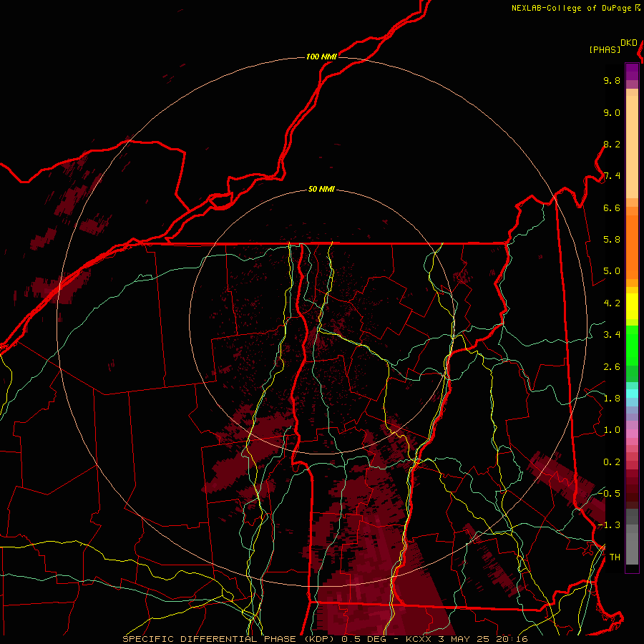Pick the pink swatch on the color bar
Image resolution: width=644 pixels, height=644 pixels.
(x=632, y=434)
